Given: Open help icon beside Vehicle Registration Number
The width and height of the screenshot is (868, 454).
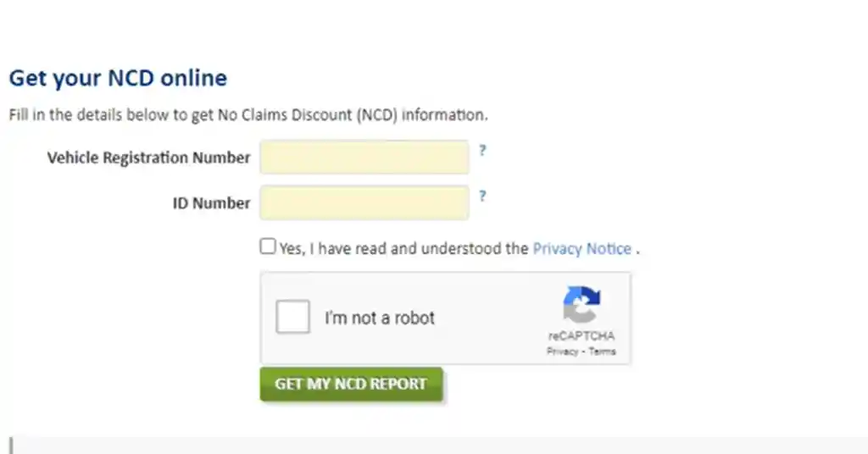Looking at the screenshot, I should (482, 151).
